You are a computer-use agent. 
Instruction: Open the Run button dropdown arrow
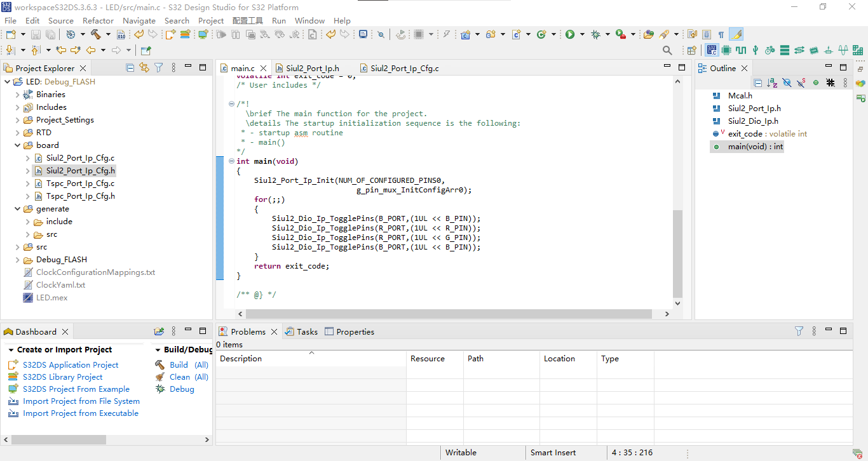pyautogui.click(x=581, y=34)
